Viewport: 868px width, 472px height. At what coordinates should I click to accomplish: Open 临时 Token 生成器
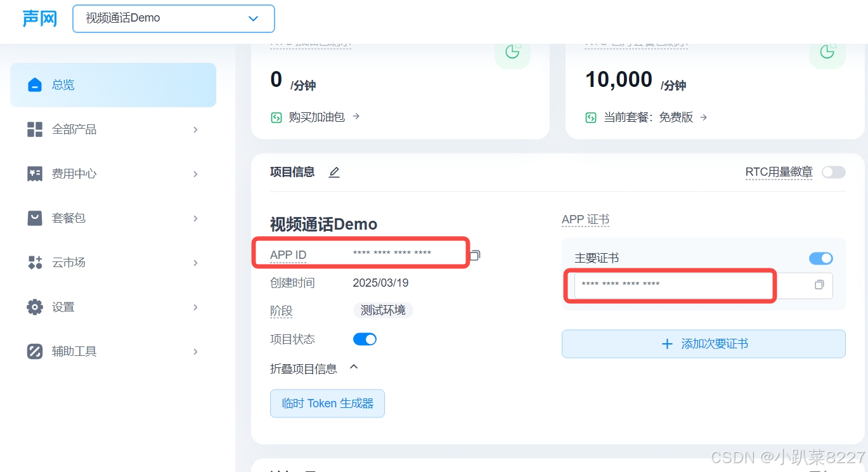coord(327,403)
